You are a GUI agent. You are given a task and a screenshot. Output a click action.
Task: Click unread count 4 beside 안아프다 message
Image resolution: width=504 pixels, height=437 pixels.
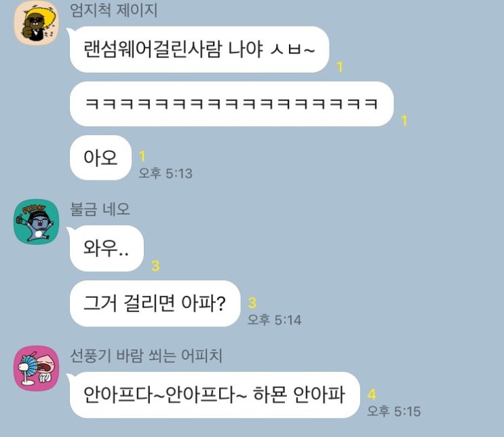click(x=372, y=394)
